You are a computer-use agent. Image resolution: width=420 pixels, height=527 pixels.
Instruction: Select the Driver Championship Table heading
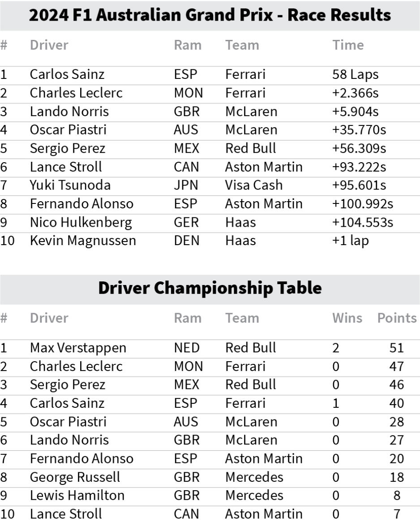coord(210,289)
